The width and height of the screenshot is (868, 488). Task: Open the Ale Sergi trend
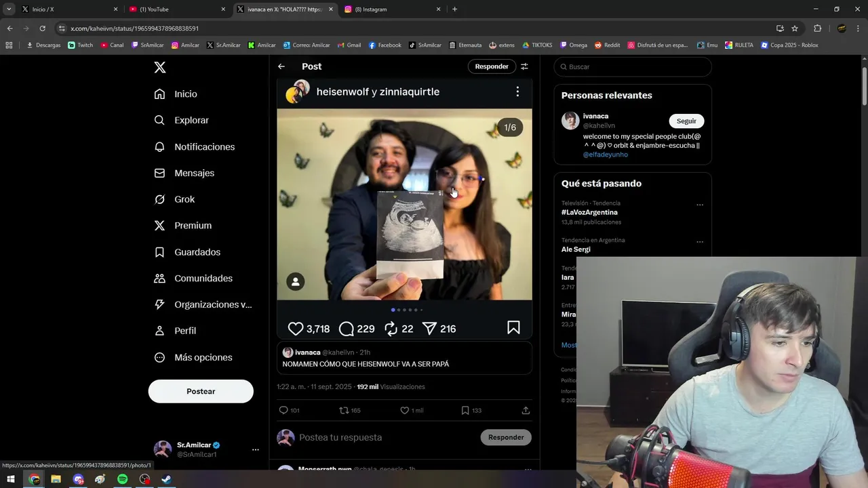click(576, 249)
